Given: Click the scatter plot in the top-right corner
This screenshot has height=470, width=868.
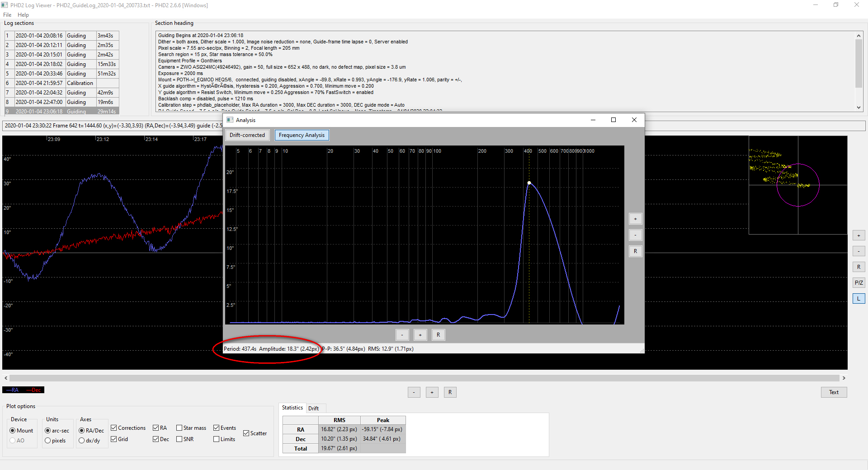Looking at the screenshot, I should pos(798,185).
